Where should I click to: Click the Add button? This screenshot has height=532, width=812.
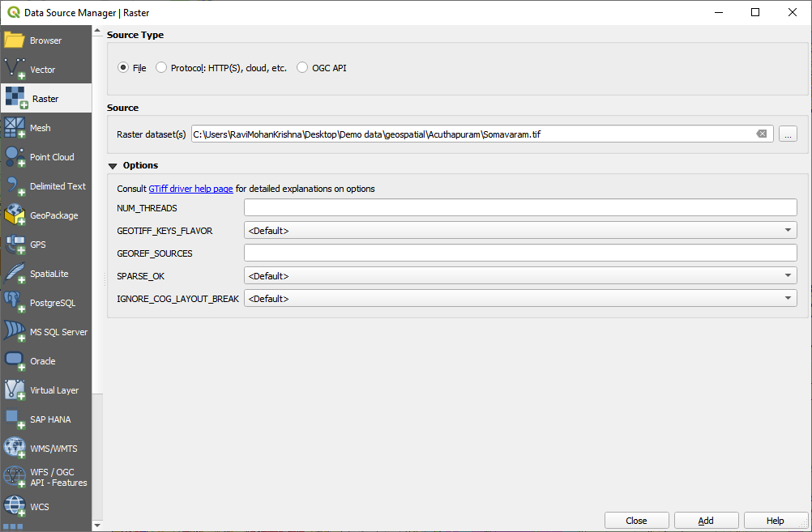(x=707, y=521)
